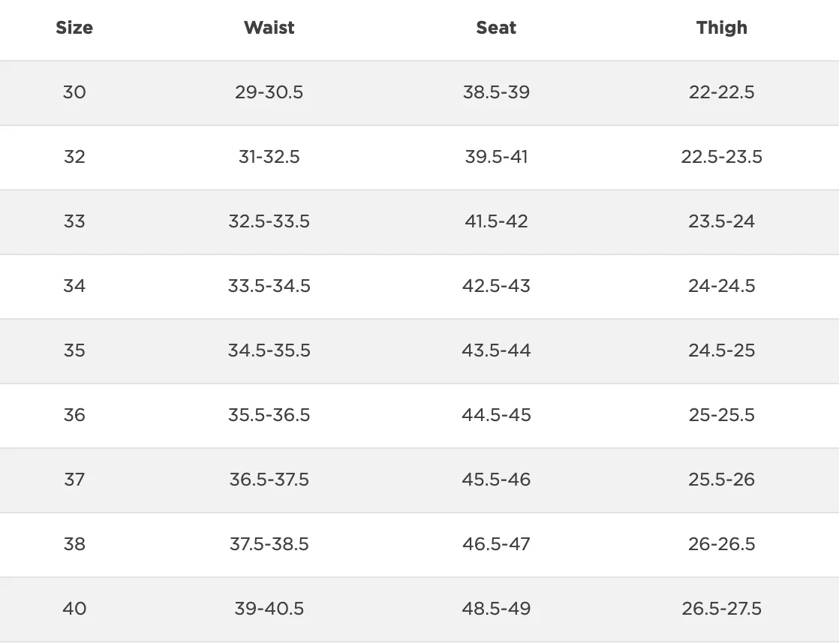Click waist value 33.5-34.5
Viewport: 839px width, 644px height.
tap(269, 286)
